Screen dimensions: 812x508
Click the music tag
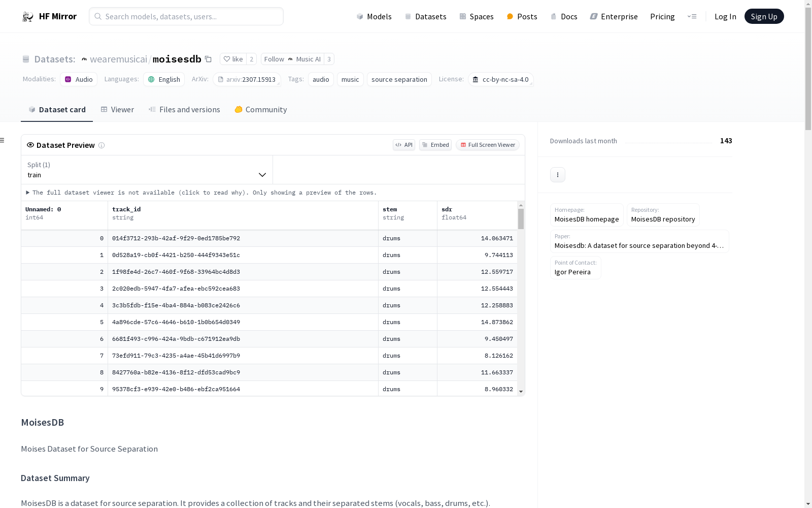(x=350, y=79)
